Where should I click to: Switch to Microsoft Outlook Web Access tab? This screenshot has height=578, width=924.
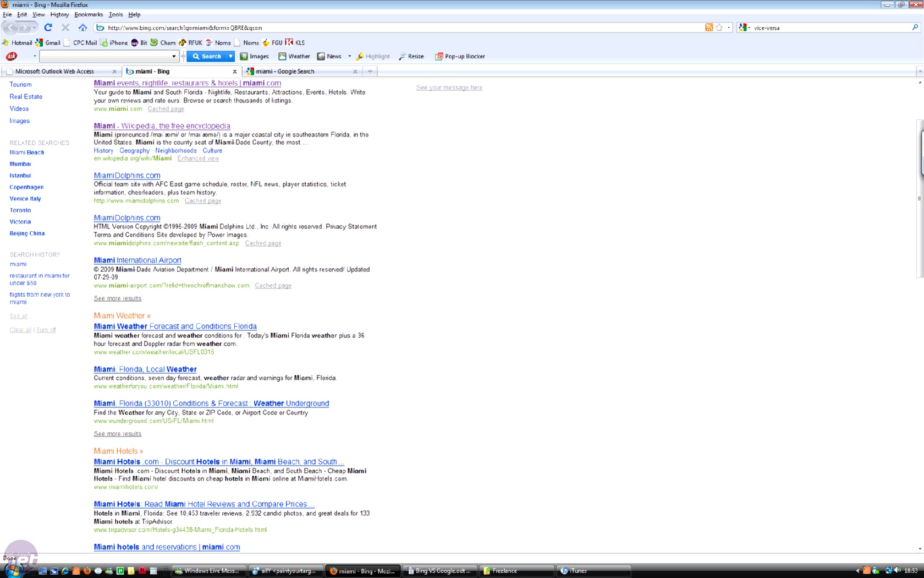(x=61, y=72)
